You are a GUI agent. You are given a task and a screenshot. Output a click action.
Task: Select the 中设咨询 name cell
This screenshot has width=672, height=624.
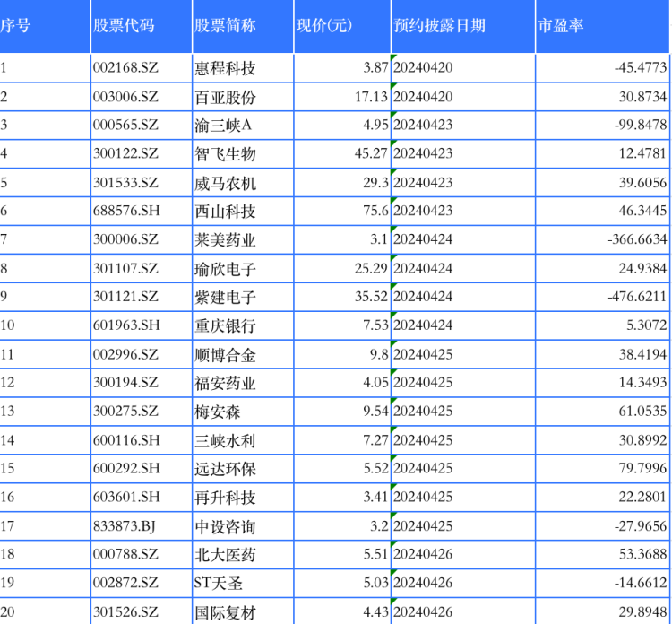pos(243,526)
